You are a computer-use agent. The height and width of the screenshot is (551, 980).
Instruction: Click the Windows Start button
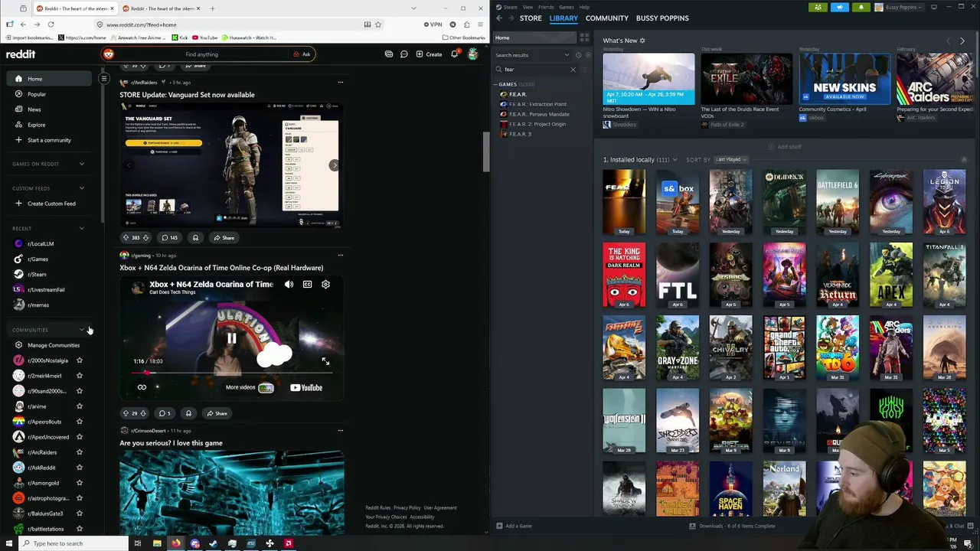(9, 543)
